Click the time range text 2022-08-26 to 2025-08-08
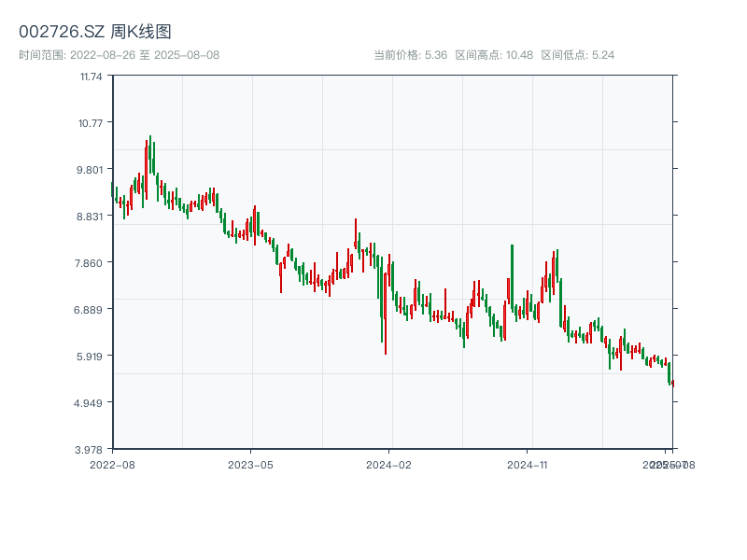747x560 pixels. [120, 55]
